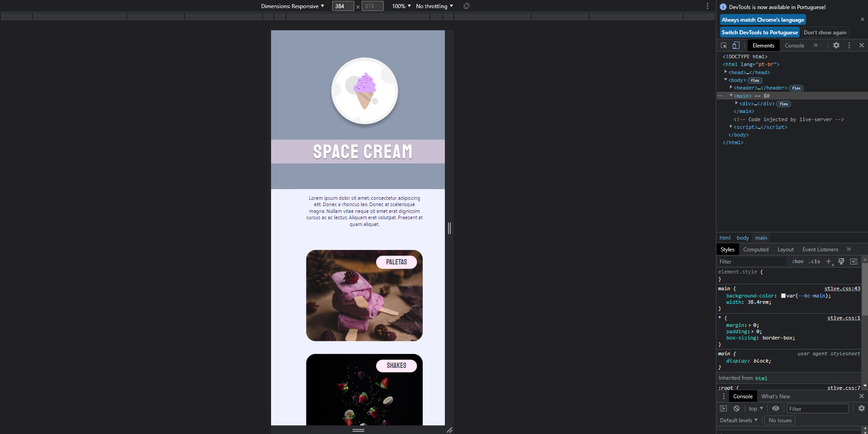Toggle flex badge on header element
Screen dimensions: 868x434
click(x=796, y=88)
